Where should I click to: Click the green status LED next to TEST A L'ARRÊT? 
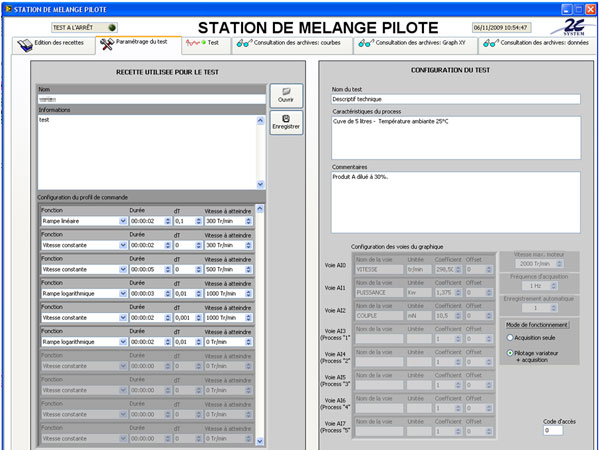point(110,28)
